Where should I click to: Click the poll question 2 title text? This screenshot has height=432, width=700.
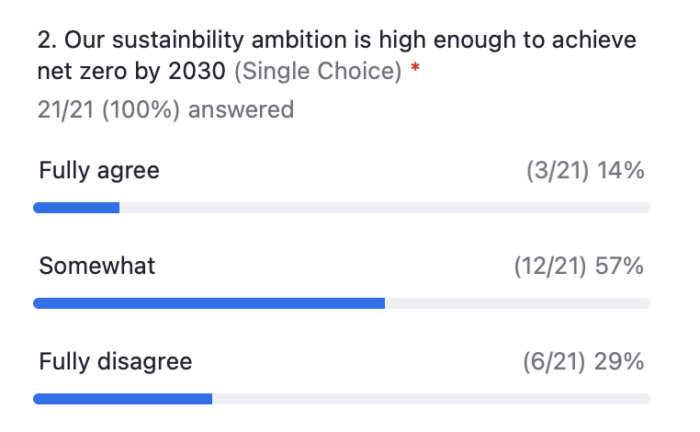337,55
